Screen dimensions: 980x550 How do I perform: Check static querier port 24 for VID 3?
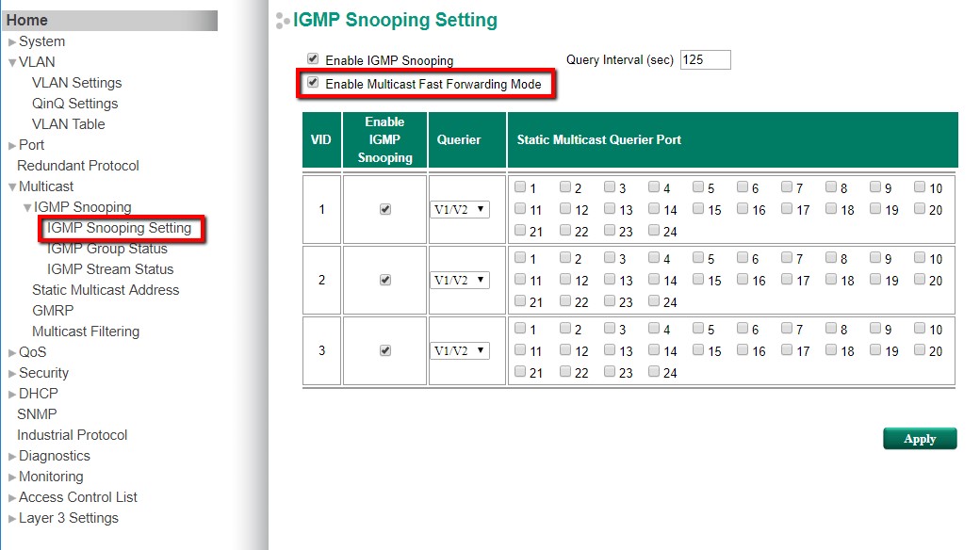point(655,372)
